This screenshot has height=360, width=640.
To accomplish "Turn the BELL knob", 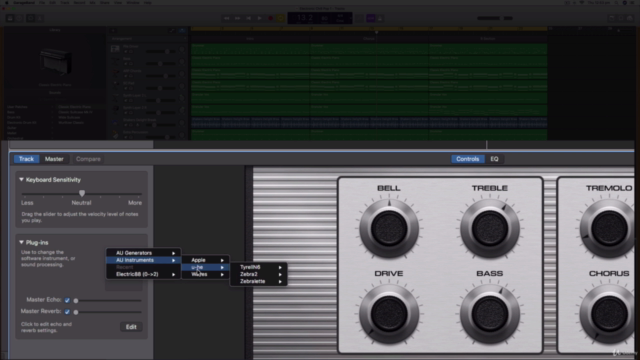I will [389, 228].
